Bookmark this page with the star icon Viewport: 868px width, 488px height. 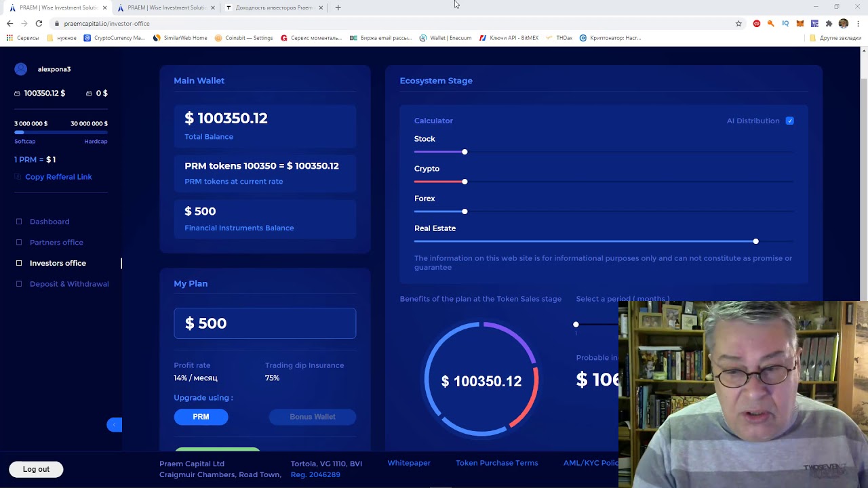(x=738, y=23)
